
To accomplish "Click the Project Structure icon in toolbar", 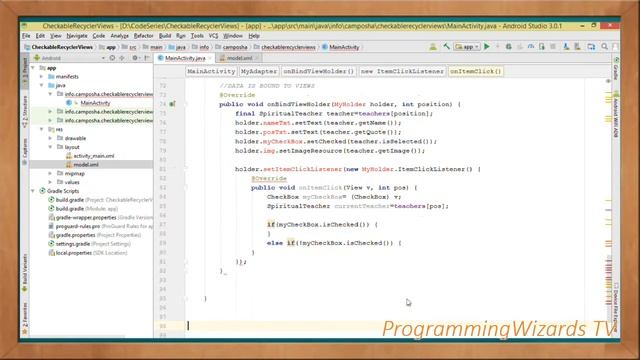I will 591,47.
